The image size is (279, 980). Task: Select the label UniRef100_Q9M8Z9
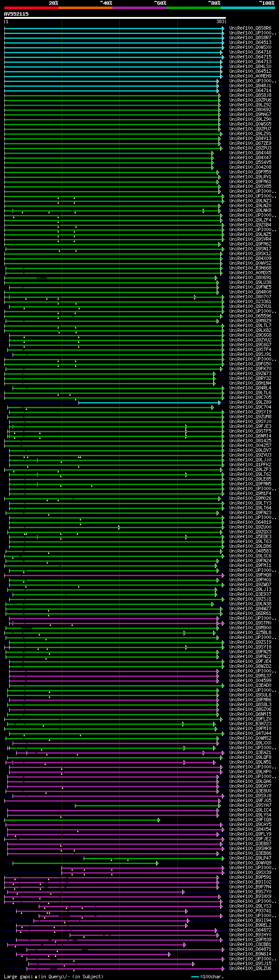click(250, 321)
